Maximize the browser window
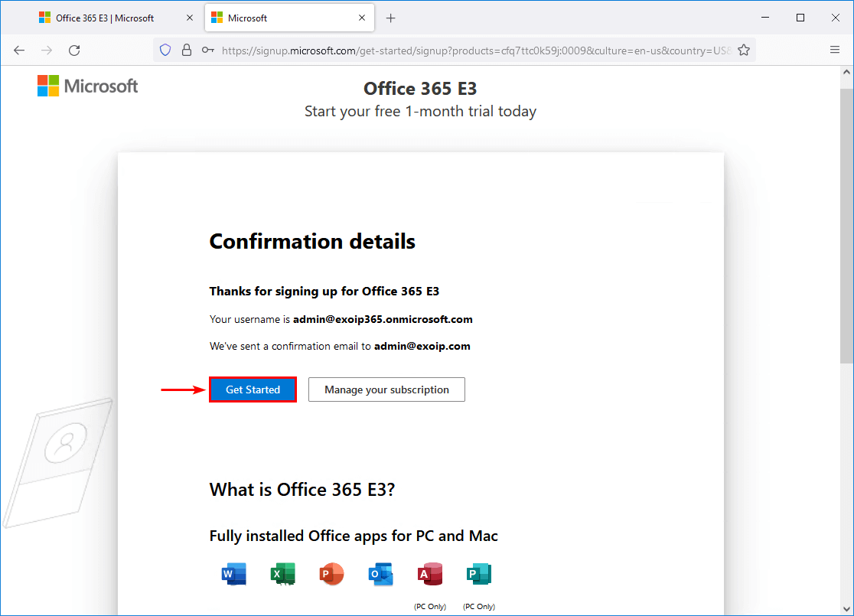The height and width of the screenshot is (616, 854). click(x=800, y=18)
